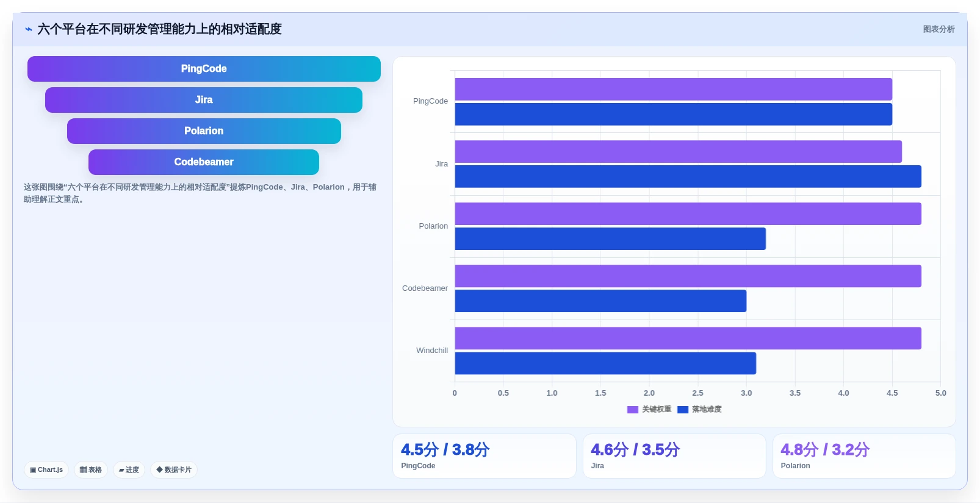The height and width of the screenshot is (503, 980).
Task: Click the description paragraph under the funnel
Action: tap(200, 193)
